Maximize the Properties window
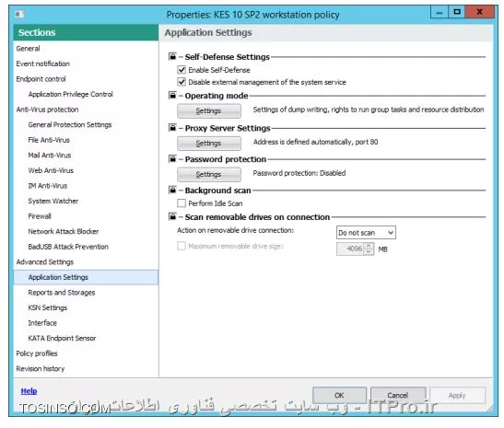The height and width of the screenshot is (428, 504). pyautogui.click(x=457, y=12)
